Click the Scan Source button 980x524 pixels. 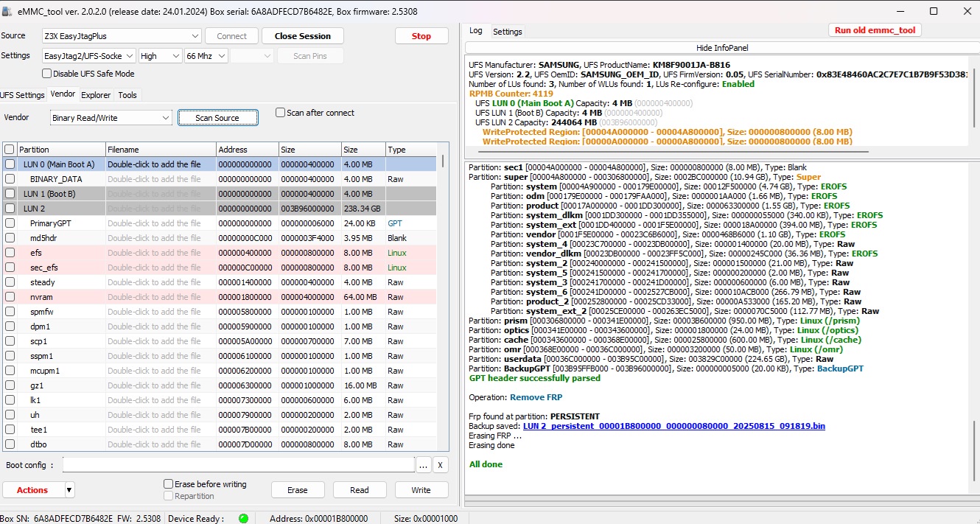[217, 118]
